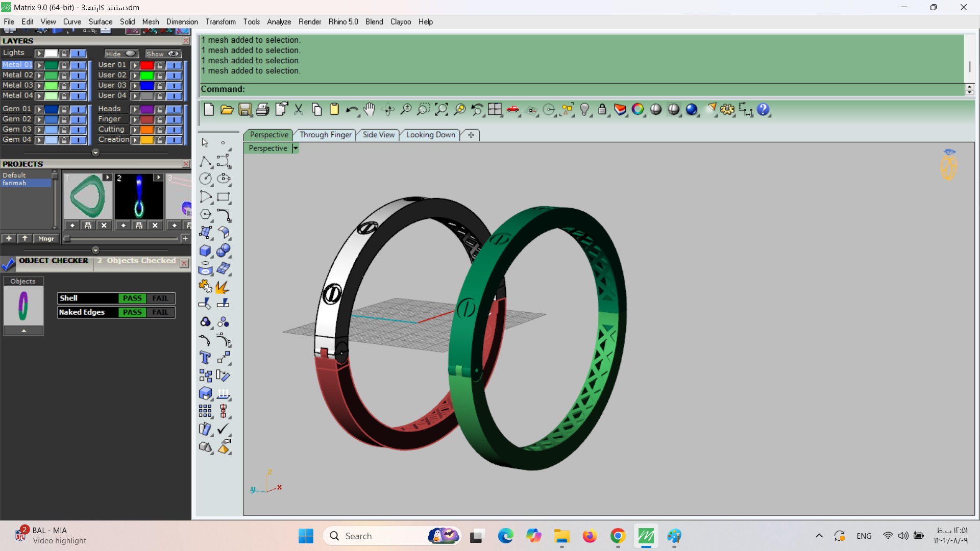Click the blue Help question mark icon
The image size is (980, 551).
(x=763, y=110)
